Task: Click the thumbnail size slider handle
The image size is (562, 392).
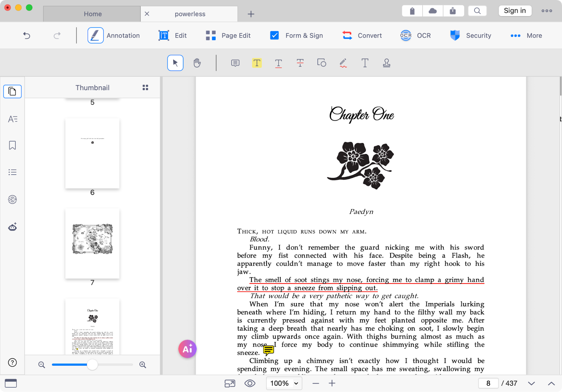Action: click(x=92, y=365)
